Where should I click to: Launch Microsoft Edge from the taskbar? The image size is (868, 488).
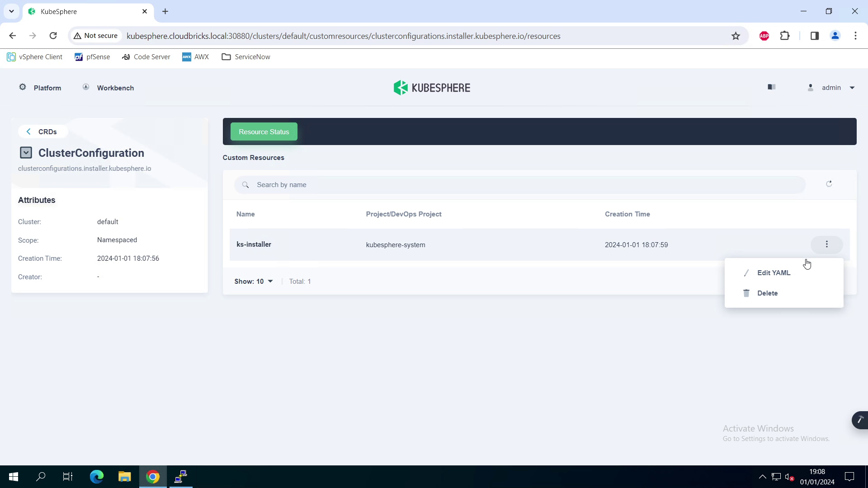pos(96,477)
